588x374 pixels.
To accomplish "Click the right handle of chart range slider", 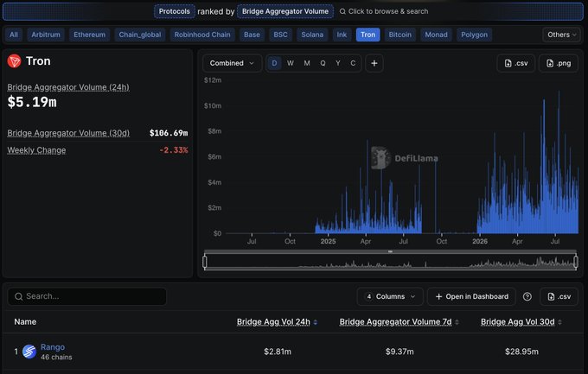I will (x=576, y=262).
